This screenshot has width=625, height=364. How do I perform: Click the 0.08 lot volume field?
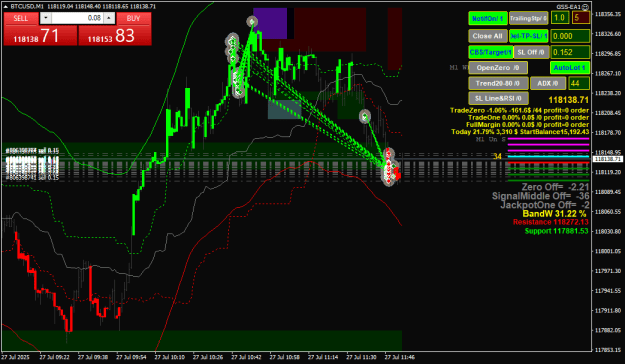[x=77, y=18]
